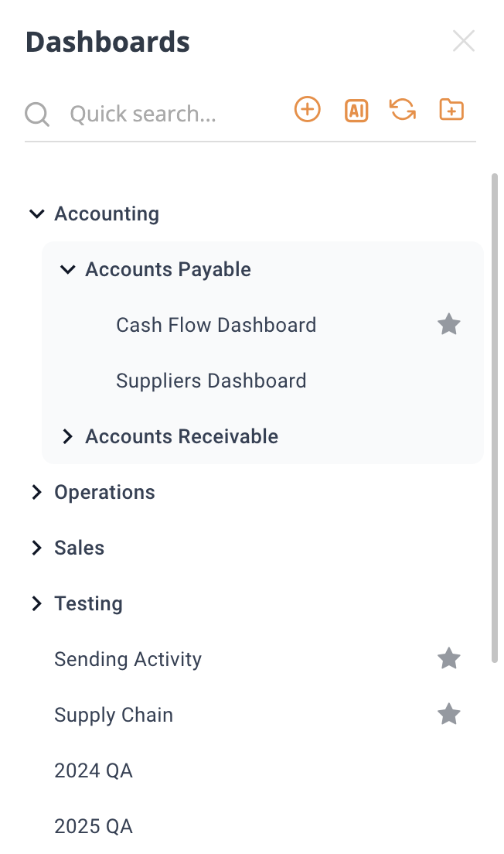Click the magnifying glass search icon

pyautogui.click(x=36, y=113)
